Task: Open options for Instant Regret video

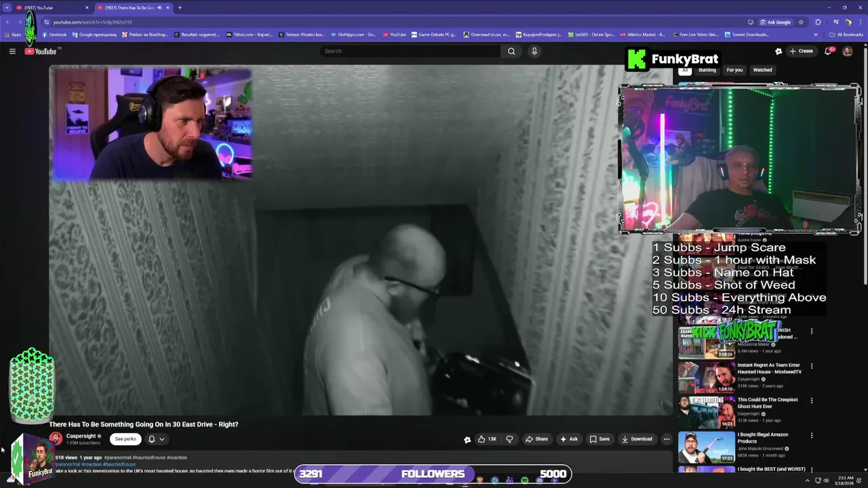Action: [x=812, y=366]
